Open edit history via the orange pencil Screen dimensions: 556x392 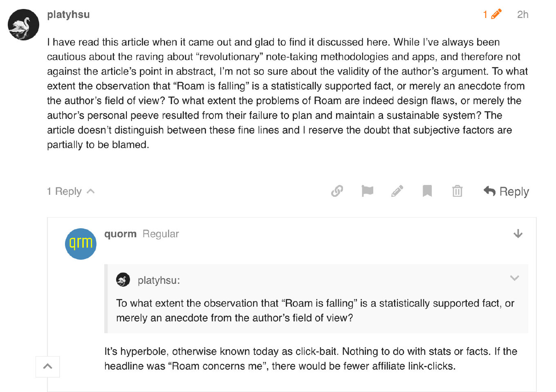[x=492, y=15]
